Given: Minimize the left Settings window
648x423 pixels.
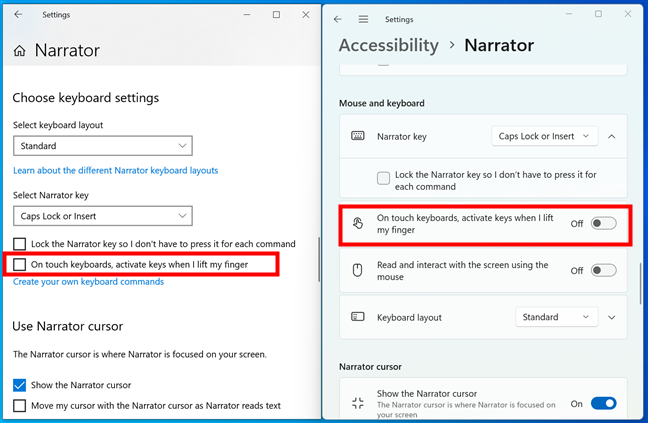Looking at the screenshot, I should (247, 14).
